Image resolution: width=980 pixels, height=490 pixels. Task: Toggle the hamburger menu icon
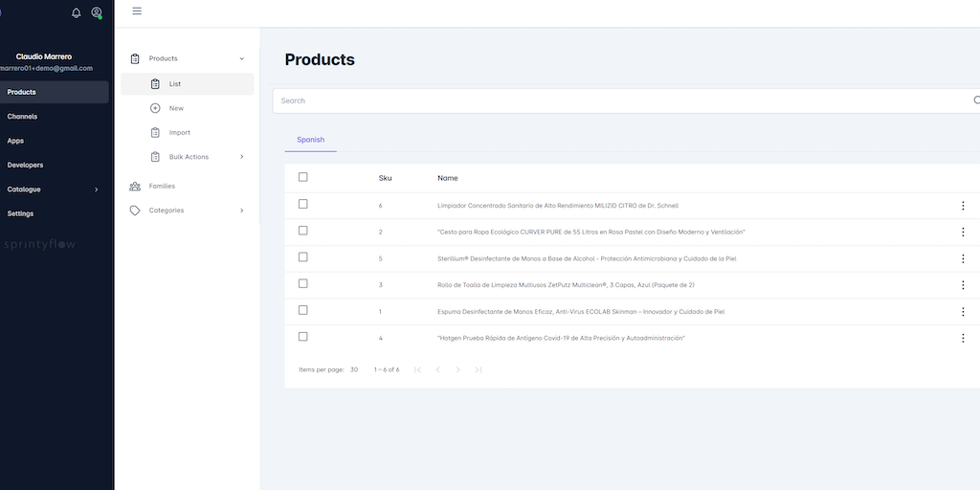tap(137, 11)
